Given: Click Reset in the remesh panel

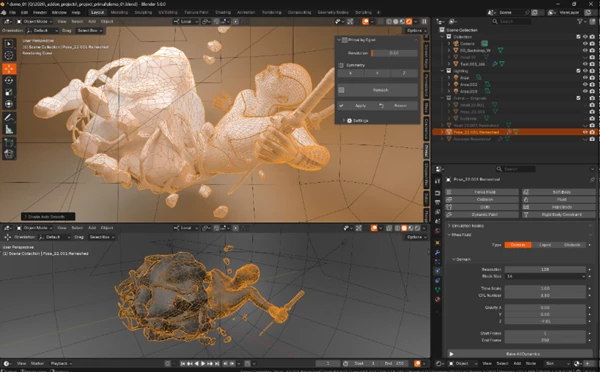Looking at the screenshot, I should coord(398,106).
